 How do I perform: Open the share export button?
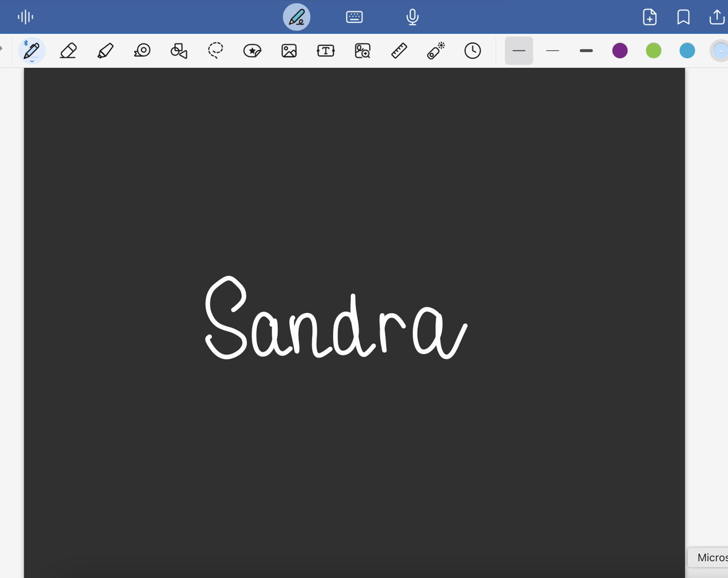pyautogui.click(x=717, y=17)
